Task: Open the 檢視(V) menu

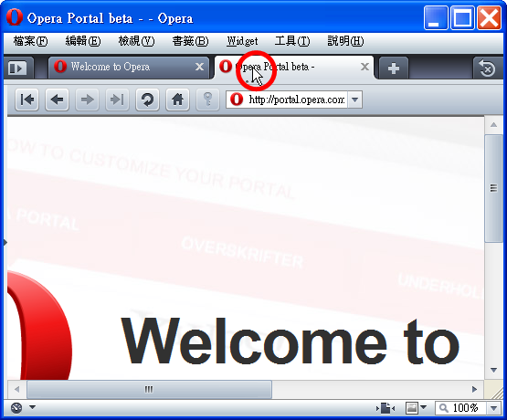Action: (x=136, y=41)
